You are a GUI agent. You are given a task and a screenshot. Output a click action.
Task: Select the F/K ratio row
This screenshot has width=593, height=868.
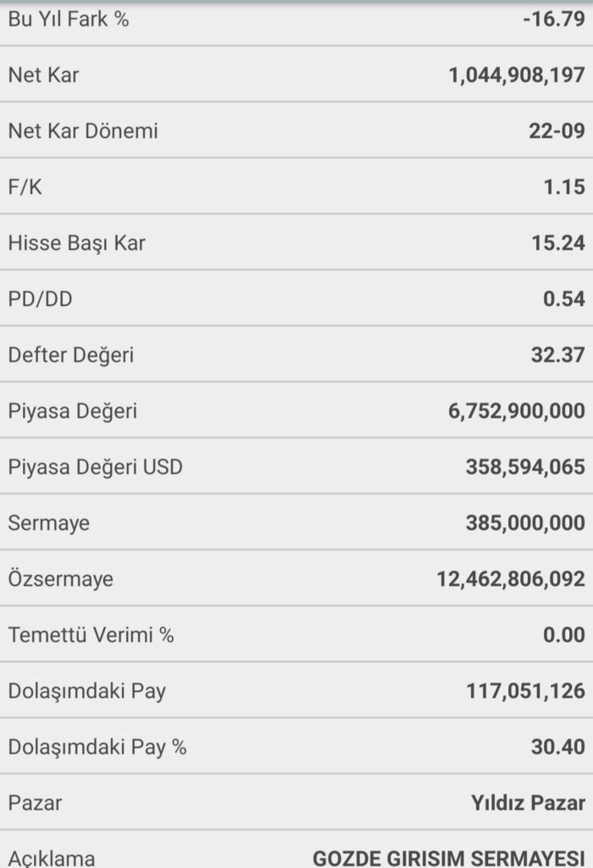click(x=296, y=186)
